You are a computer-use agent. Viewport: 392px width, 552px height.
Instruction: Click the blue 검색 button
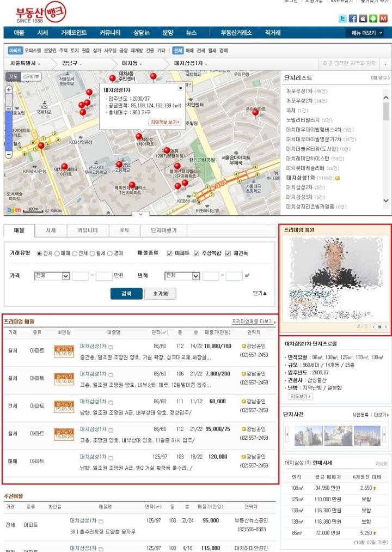click(x=126, y=294)
